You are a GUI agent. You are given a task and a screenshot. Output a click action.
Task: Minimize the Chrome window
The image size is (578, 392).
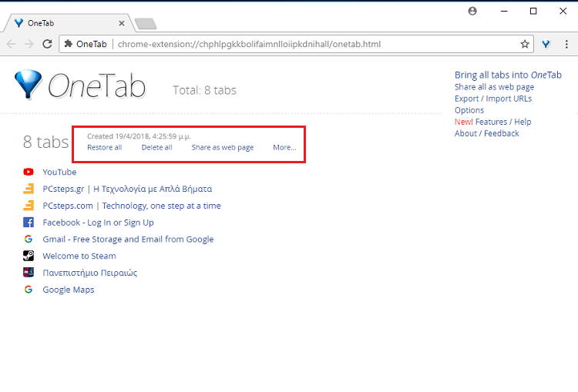tap(504, 11)
